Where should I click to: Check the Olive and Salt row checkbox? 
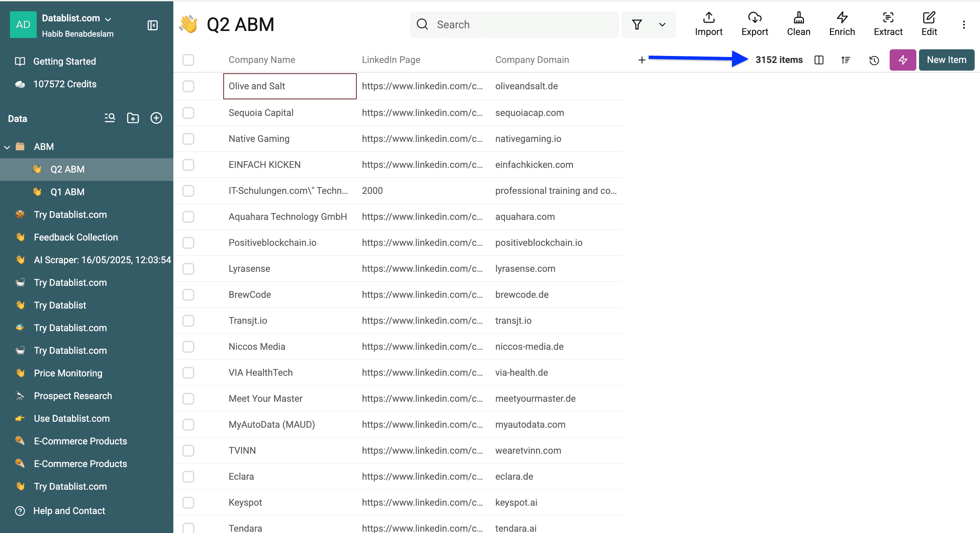tap(188, 86)
